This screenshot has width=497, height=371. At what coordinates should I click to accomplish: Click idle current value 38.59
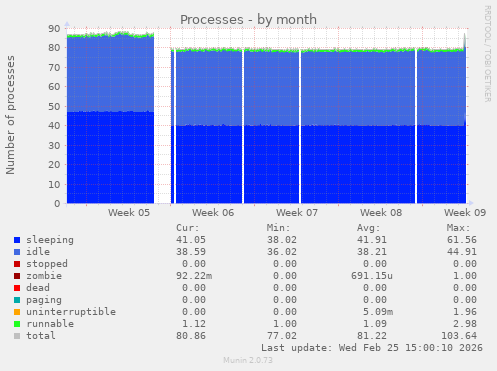point(191,252)
